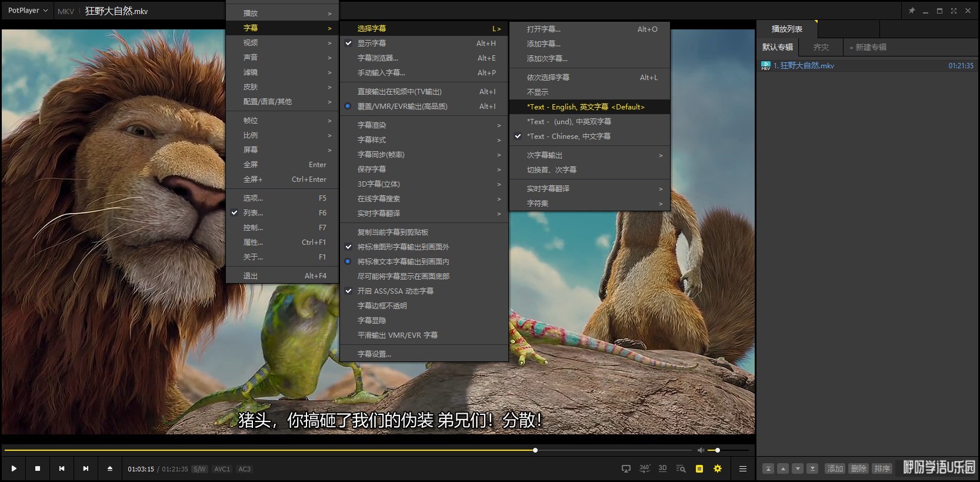This screenshot has height=482, width=980.
Task: Click 删除 button in playlist
Action: 859,468
